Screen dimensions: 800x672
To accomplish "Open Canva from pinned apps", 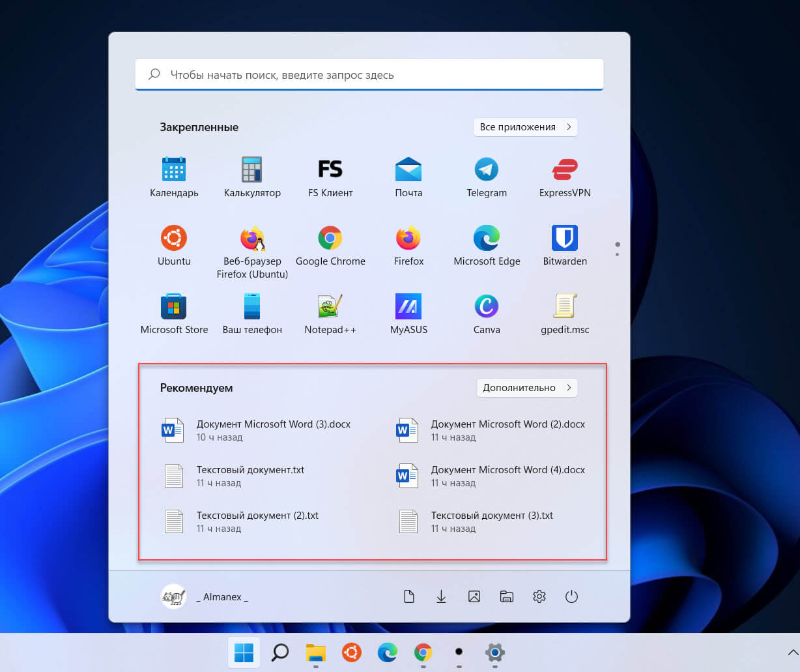I will point(487,314).
